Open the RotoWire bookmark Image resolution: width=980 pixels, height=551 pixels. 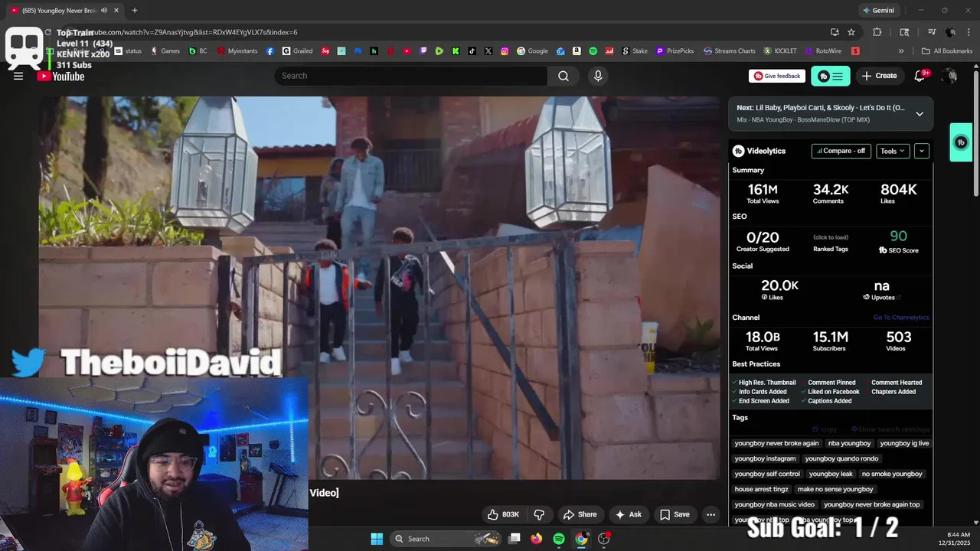(x=824, y=51)
